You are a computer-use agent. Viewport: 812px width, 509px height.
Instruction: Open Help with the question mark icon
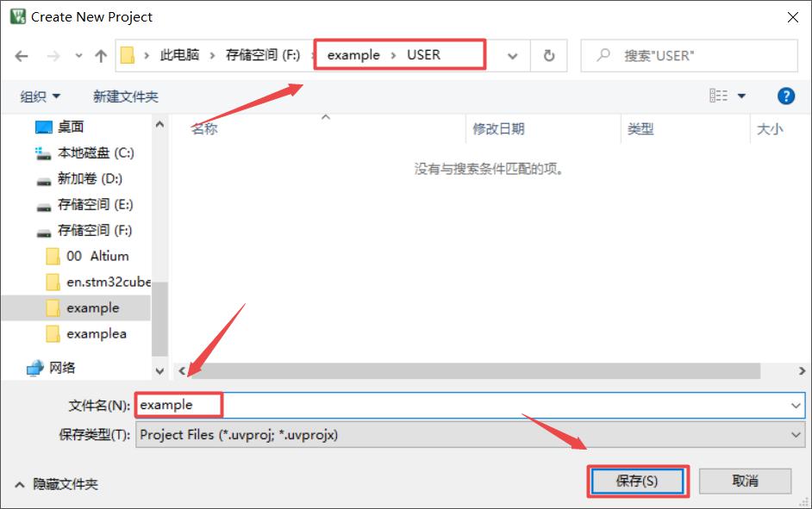pyautogui.click(x=785, y=96)
